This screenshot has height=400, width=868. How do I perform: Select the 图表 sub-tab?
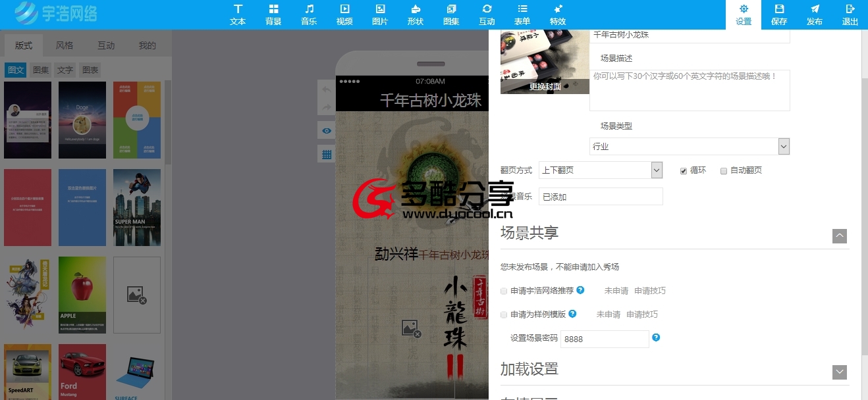coord(90,70)
